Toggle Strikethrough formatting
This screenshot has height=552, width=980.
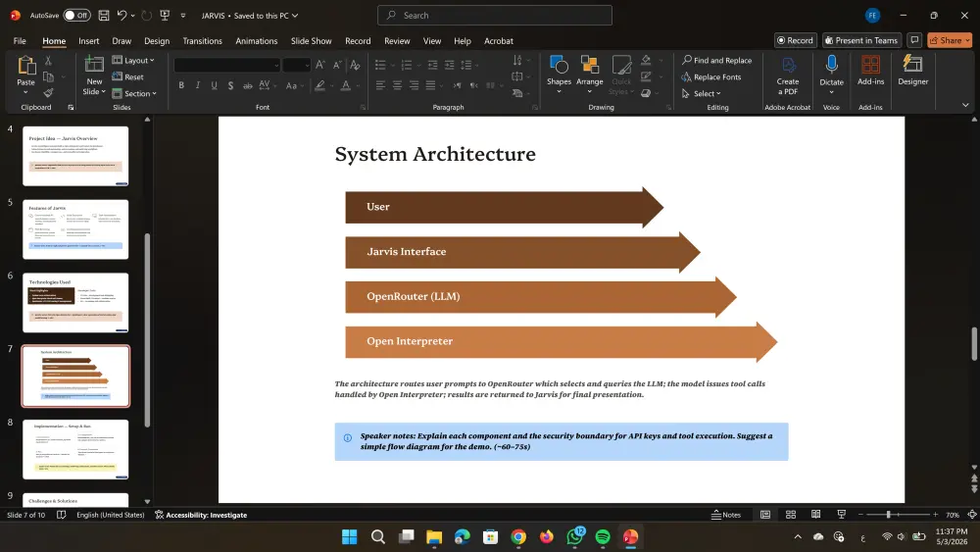click(248, 85)
